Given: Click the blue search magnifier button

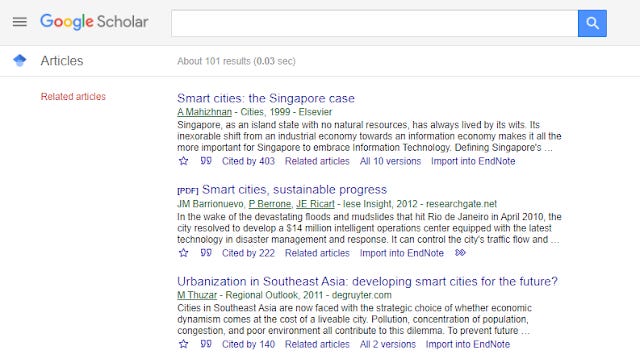Looking at the screenshot, I should pos(592,23).
